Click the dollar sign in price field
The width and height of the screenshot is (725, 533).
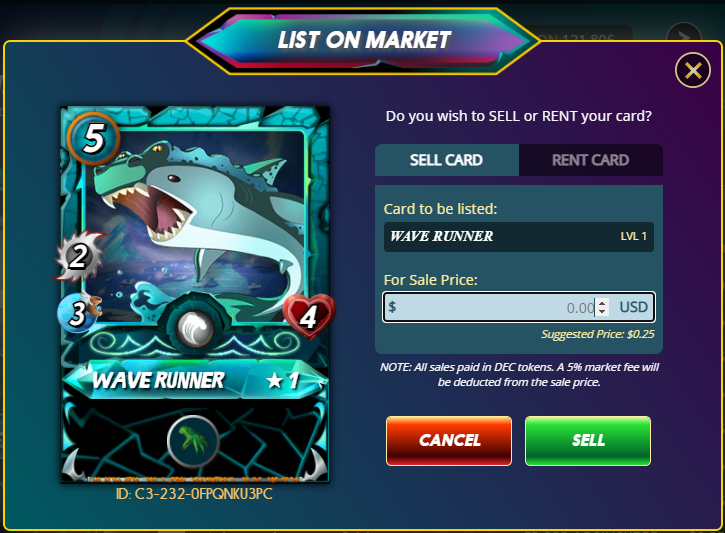tap(392, 306)
